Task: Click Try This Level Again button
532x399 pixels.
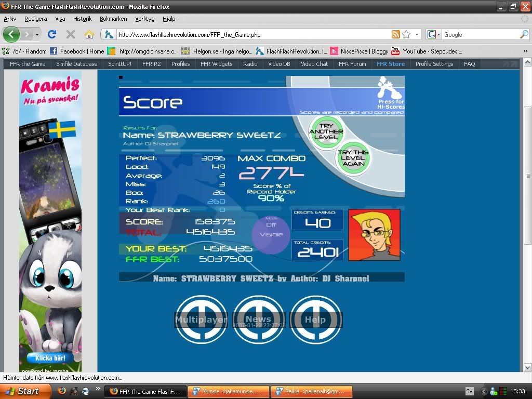Action: pos(353,158)
